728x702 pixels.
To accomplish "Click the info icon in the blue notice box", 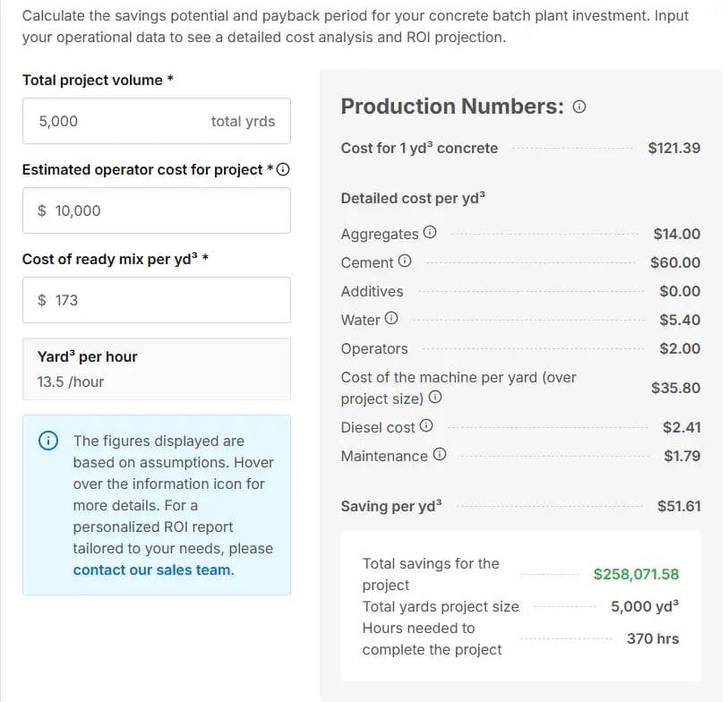I will 47,440.
